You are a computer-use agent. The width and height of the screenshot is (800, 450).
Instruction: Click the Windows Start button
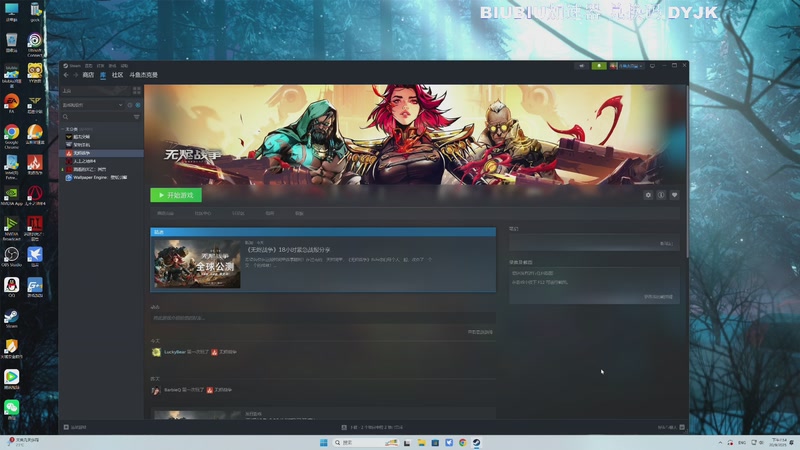(x=323, y=442)
